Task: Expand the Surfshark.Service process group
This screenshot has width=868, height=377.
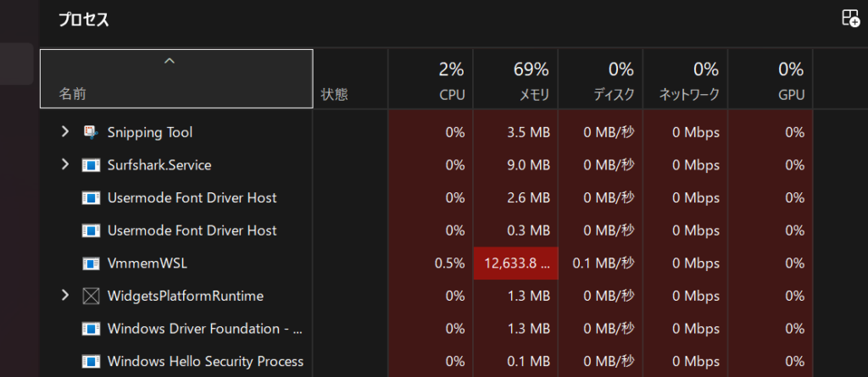Action: [64, 165]
